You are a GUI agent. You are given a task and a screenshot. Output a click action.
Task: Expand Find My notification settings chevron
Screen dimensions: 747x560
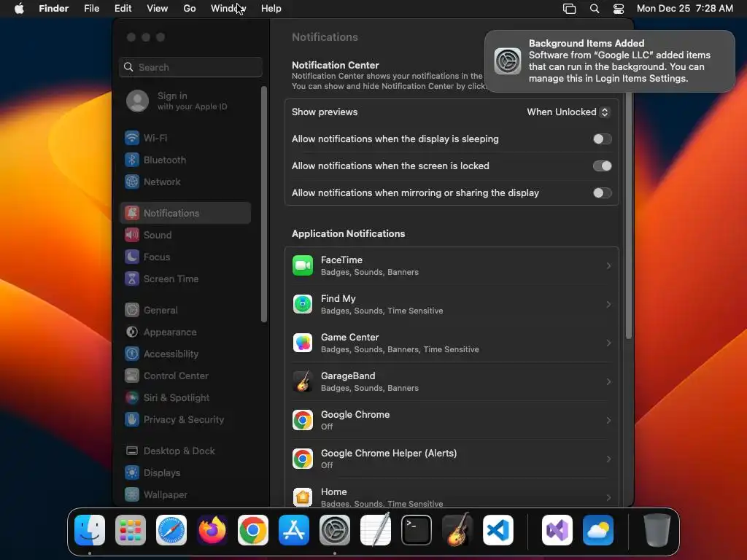(x=608, y=304)
